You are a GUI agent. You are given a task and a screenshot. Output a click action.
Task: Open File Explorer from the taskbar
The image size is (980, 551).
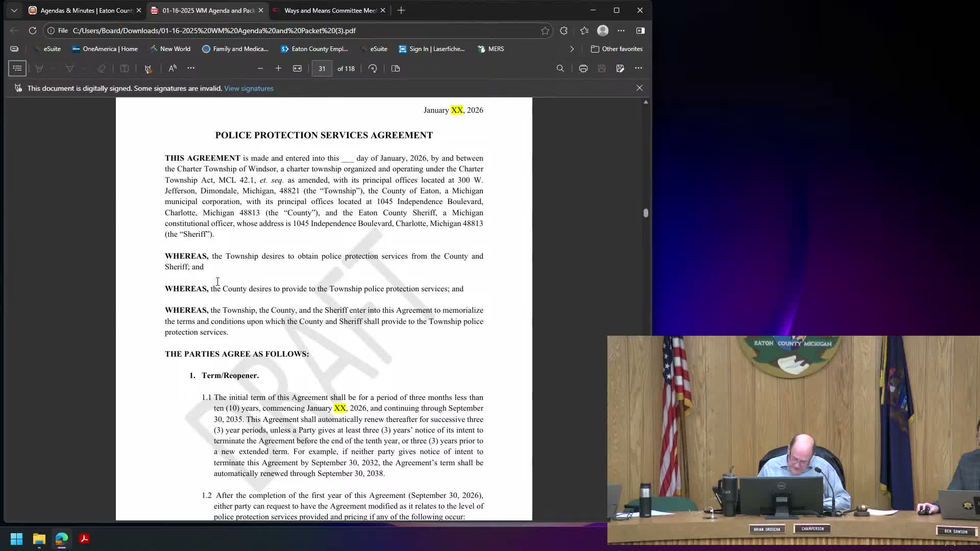point(39,539)
